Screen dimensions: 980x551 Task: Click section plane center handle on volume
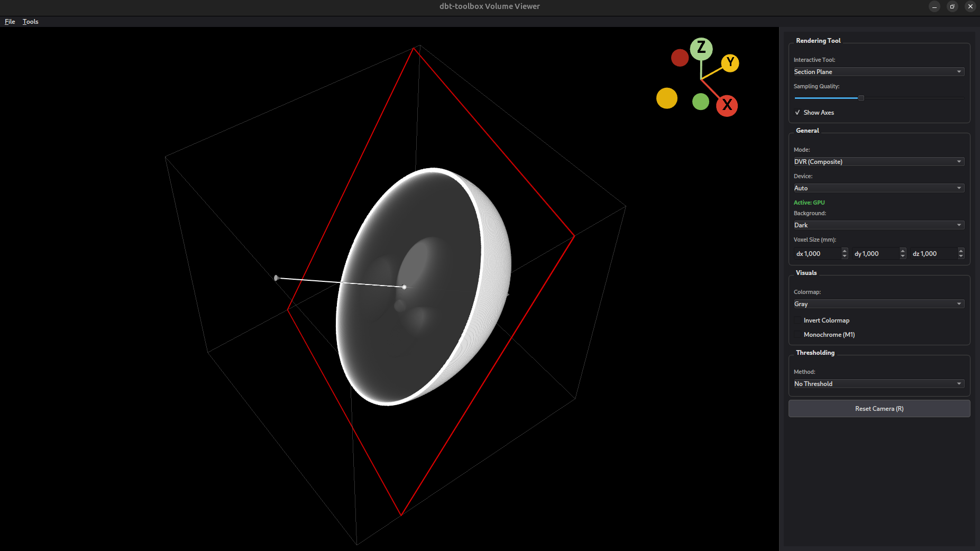(404, 287)
